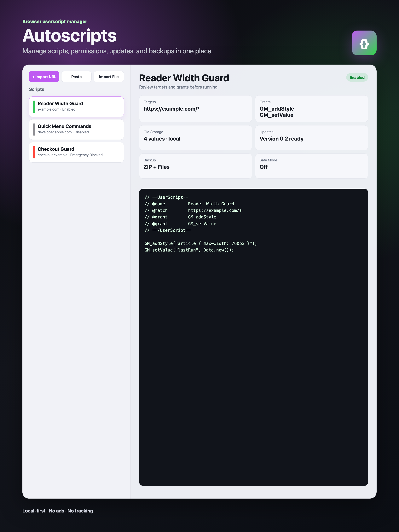Click the @grant GM_addStyle code line

pyautogui.click(x=180, y=217)
